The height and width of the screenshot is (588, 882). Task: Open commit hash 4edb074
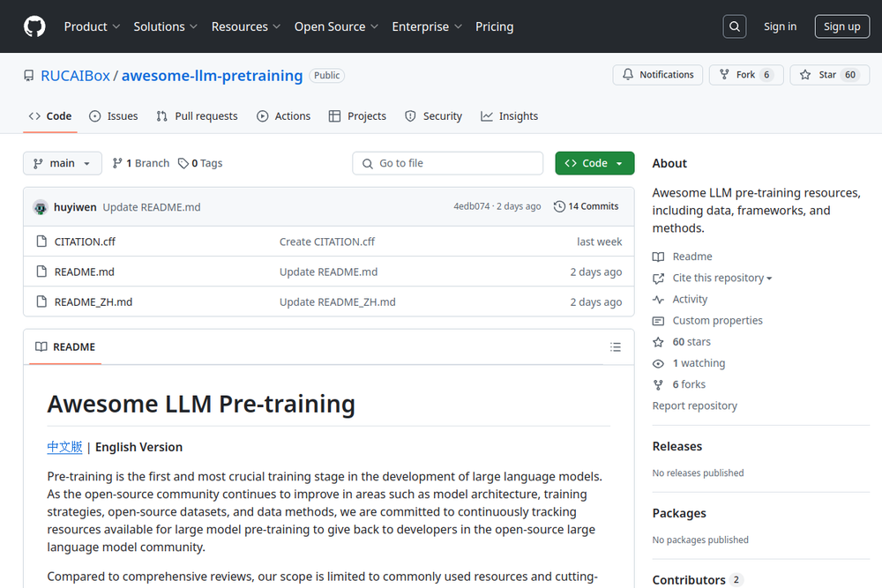click(x=471, y=206)
